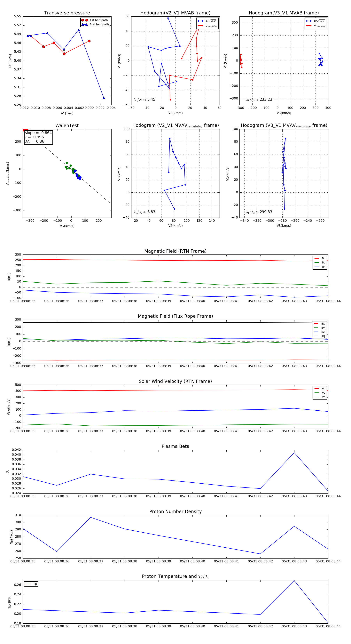Select the '1st half path' legend entry
Viewport: 351px width, 644px height.
[95, 20]
